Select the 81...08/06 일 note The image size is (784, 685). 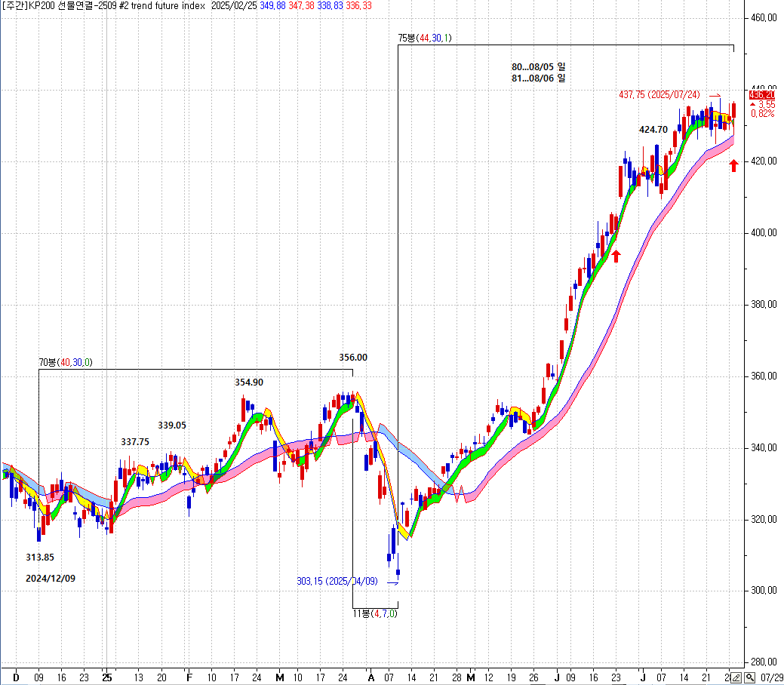tap(539, 78)
